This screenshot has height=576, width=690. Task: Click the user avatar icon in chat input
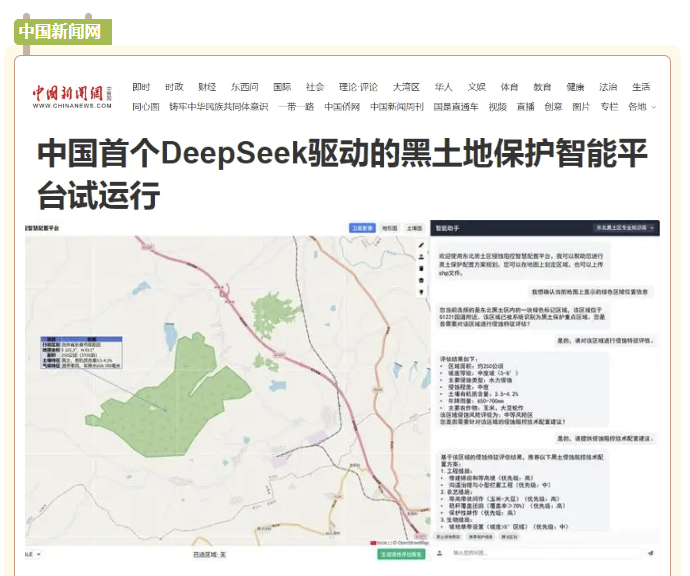(443, 552)
